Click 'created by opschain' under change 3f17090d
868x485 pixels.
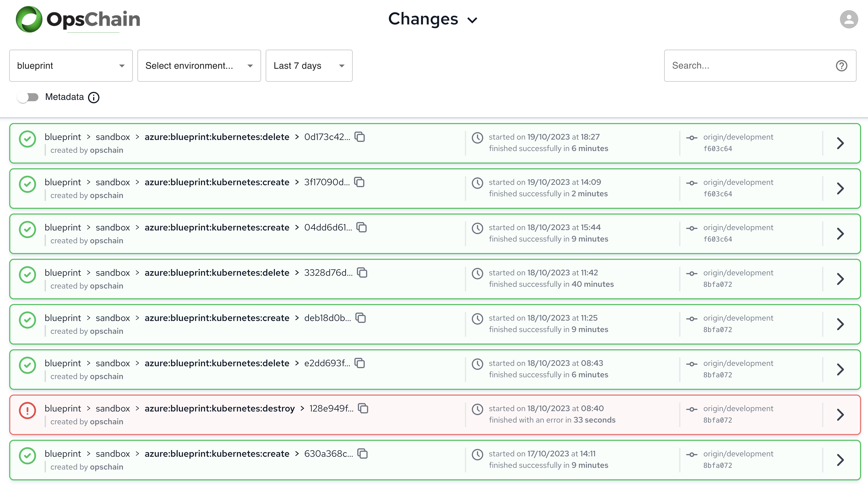87,196
